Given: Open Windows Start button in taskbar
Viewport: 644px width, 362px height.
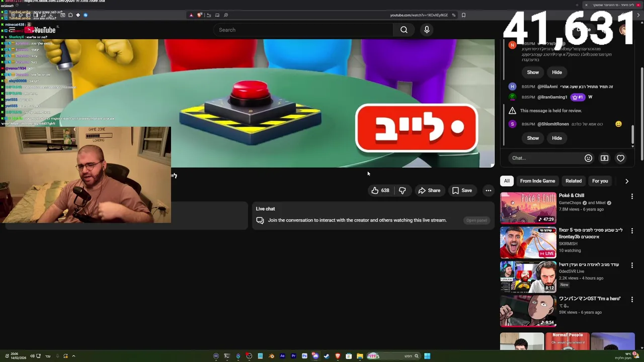Looking at the screenshot, I should [427, 356].
